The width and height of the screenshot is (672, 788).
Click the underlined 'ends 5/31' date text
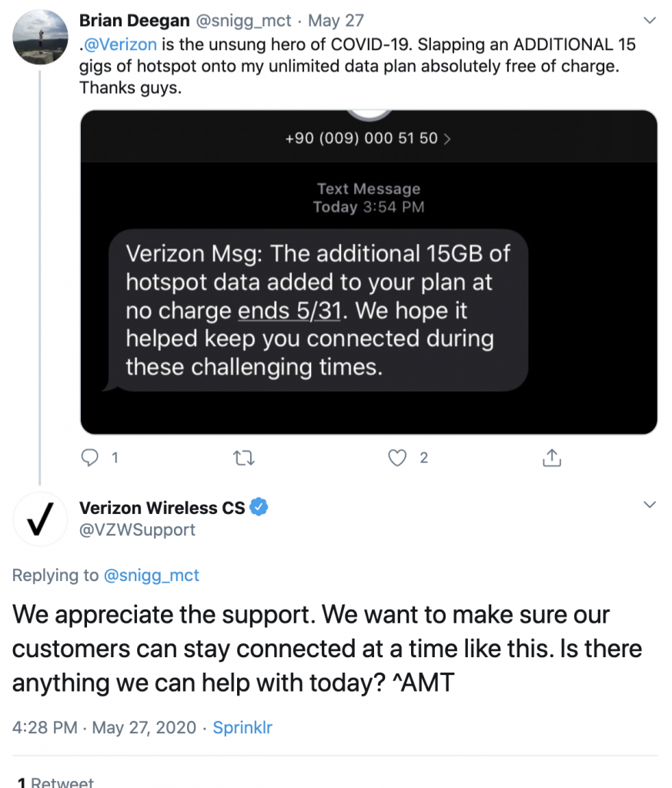coord(289,311)
